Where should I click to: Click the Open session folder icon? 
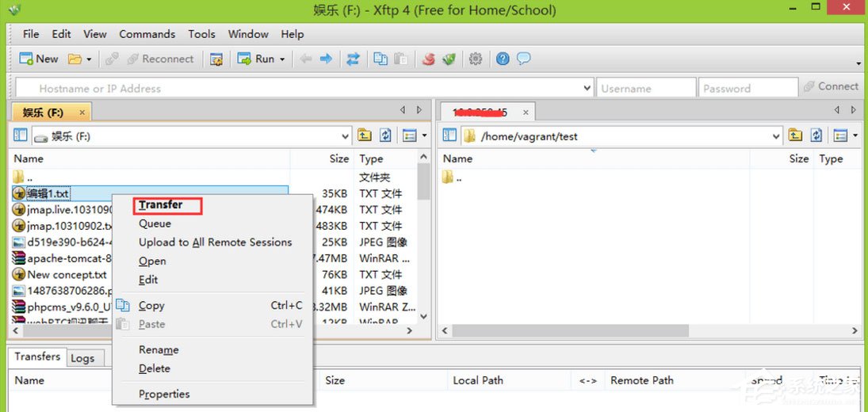tap(75, 59)
